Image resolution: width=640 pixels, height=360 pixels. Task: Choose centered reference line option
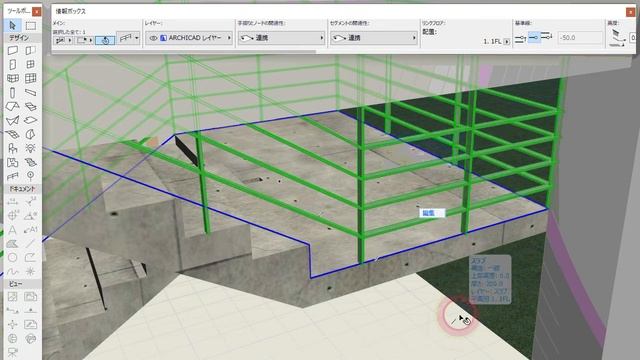[x=533, y=38]
